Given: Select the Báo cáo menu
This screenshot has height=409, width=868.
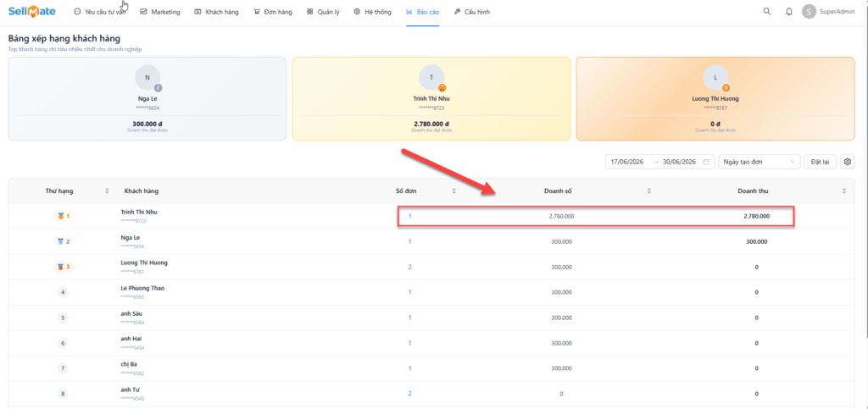Looking at the screenshot, I should coord(423,12).
